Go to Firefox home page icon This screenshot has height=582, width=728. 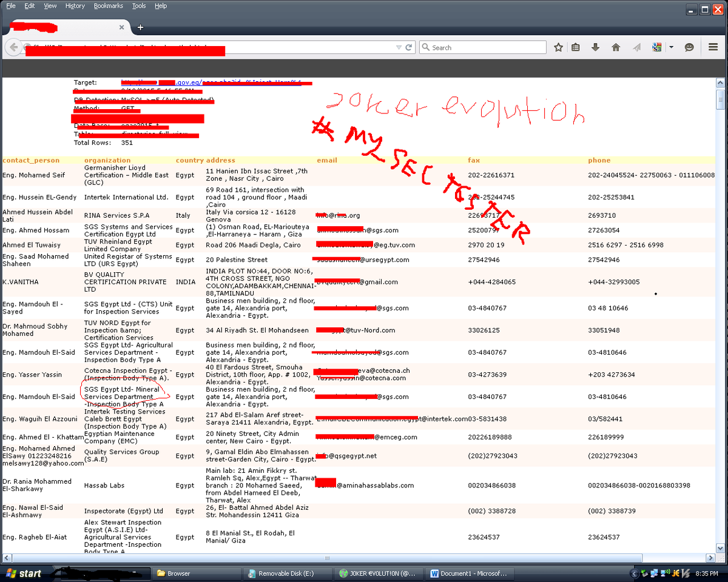coord(616,47)
